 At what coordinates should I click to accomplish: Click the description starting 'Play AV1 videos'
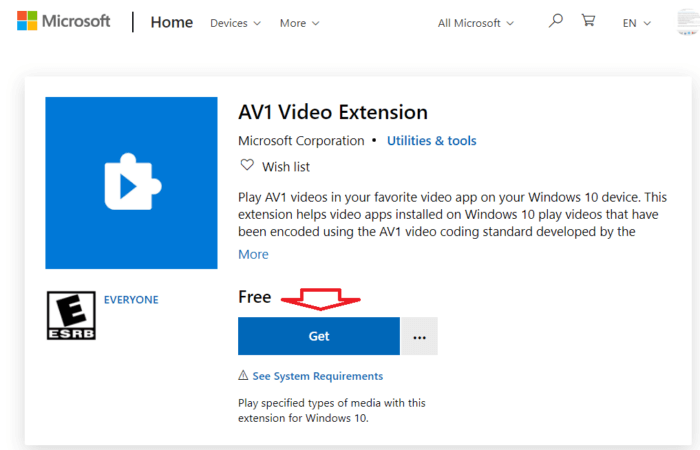pos(452,214)
